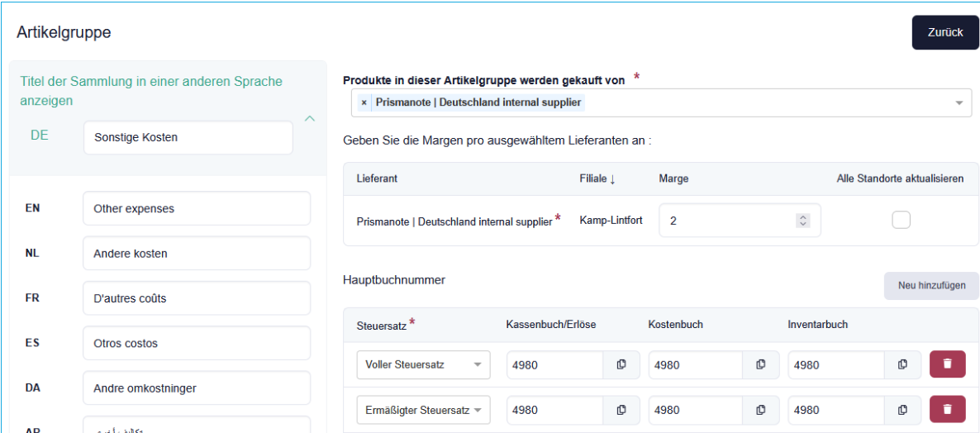
Task: Adjust the Marge value stepper arrows
Action: click(802, 221)
